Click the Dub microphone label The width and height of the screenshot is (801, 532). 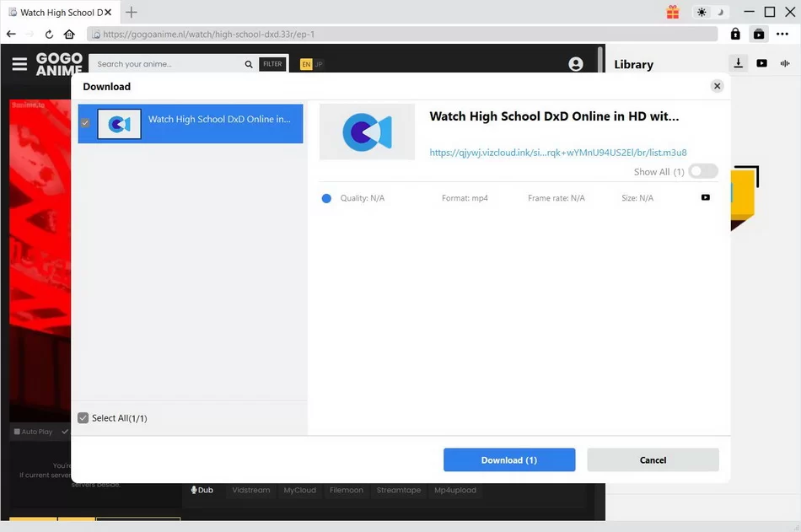tap(202, 490)
